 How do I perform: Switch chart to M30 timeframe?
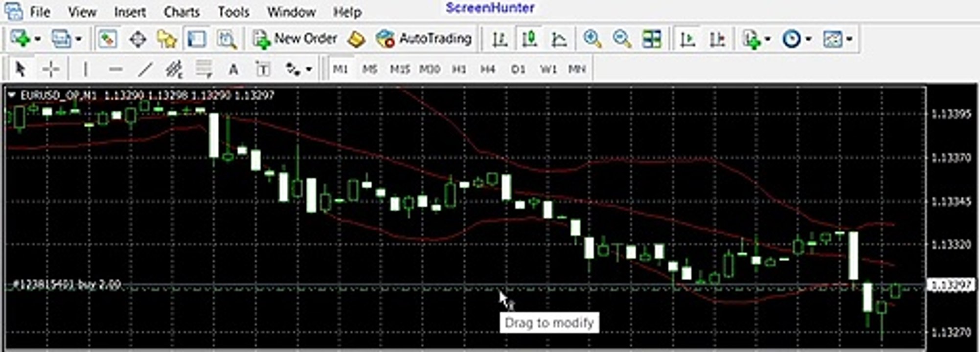coord(430,69)
